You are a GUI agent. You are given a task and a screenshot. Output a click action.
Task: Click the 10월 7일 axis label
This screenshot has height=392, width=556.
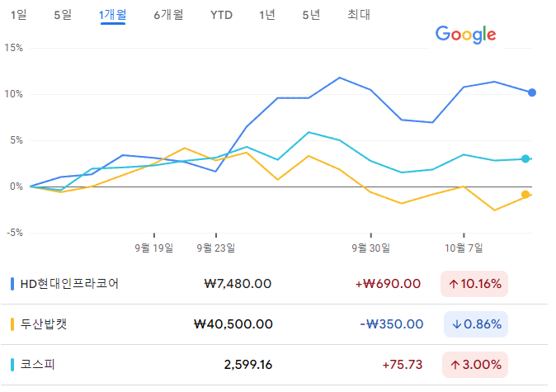464,248
